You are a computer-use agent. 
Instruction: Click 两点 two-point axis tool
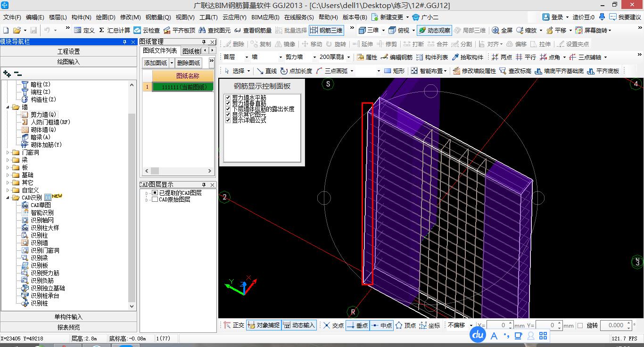(502, 57)
